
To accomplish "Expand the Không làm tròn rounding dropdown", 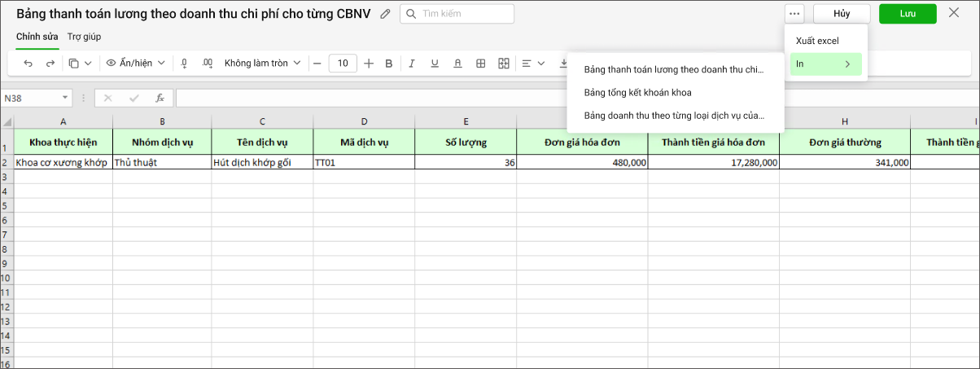I will pos(262,64).
